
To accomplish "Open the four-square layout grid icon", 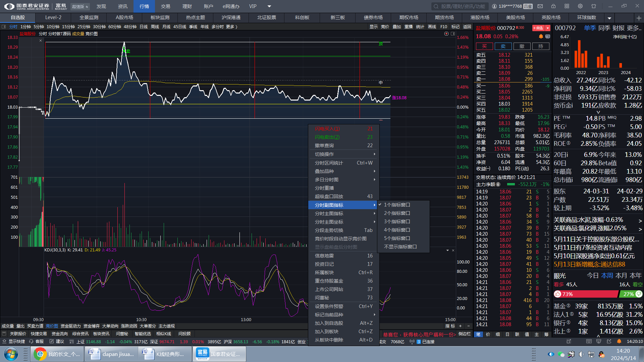I will [567, 6].
